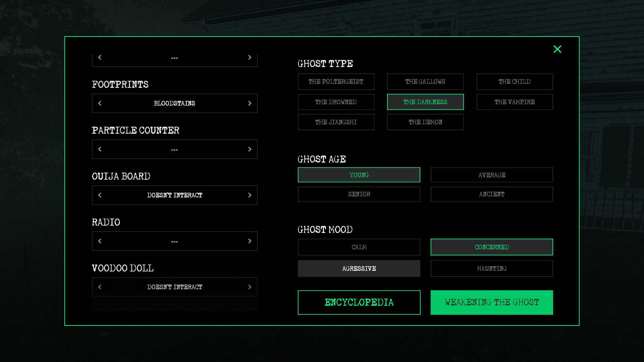Select CONCERNED ghost mood
644x362 pixels.
click(x=491, y=247)
